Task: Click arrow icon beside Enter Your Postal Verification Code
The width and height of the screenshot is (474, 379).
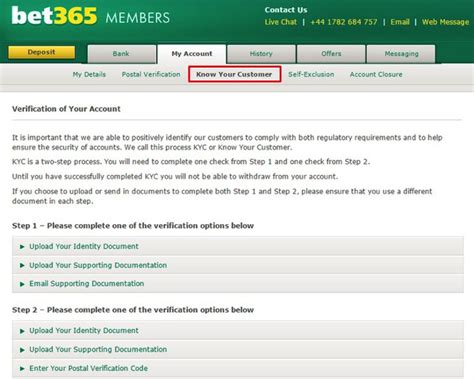Action: (22, 369)
